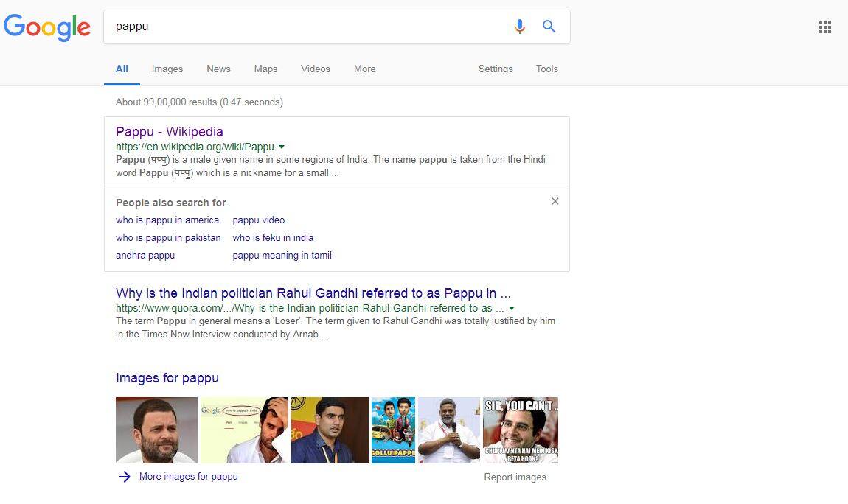Screen dimensions: 848x504
Task: Click the search magnifier icon
Action: point(549,26)
